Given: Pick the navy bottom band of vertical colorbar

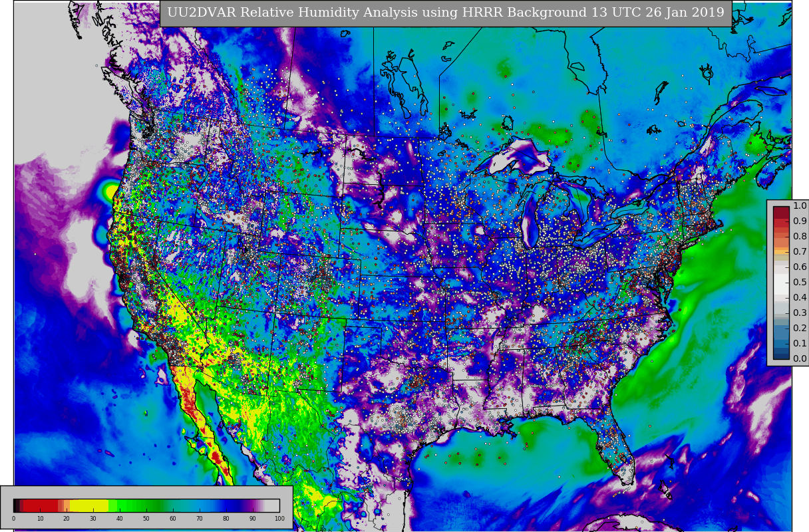Looking at the screenshot, I should click(781, 356).
